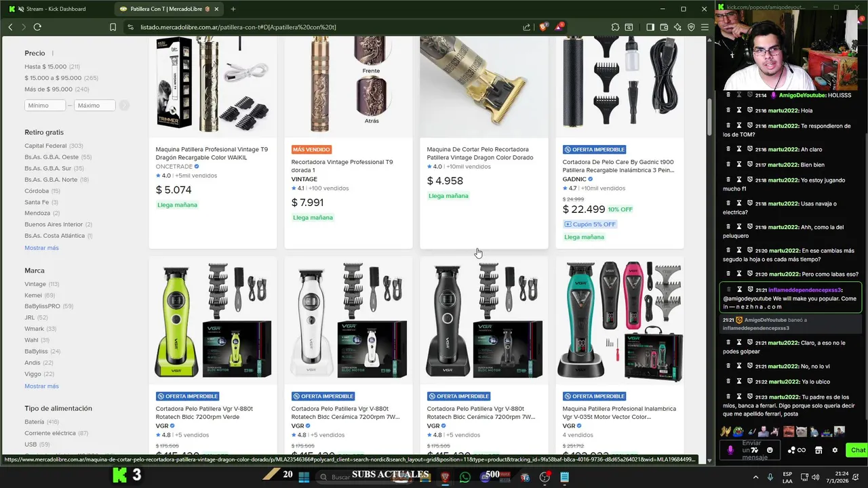This screenshot has width=868, height=488.
Task: Filter by brand BaBylissPRO
Action: (49, 306)
